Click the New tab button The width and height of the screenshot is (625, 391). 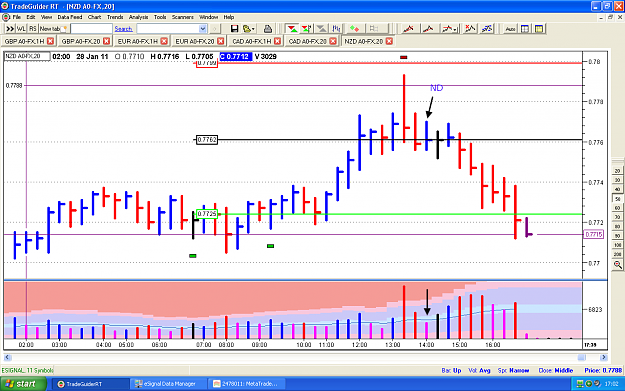(54, 29)
